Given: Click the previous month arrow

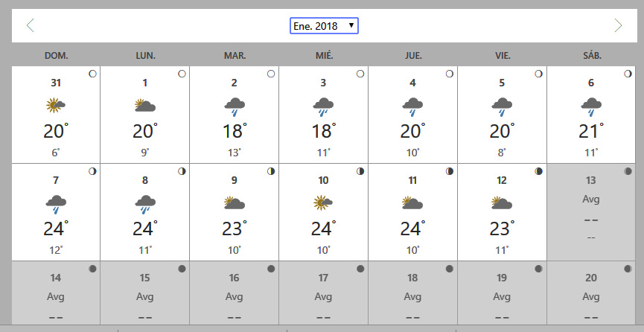Looking at the screenshot, I should point(30,25).
